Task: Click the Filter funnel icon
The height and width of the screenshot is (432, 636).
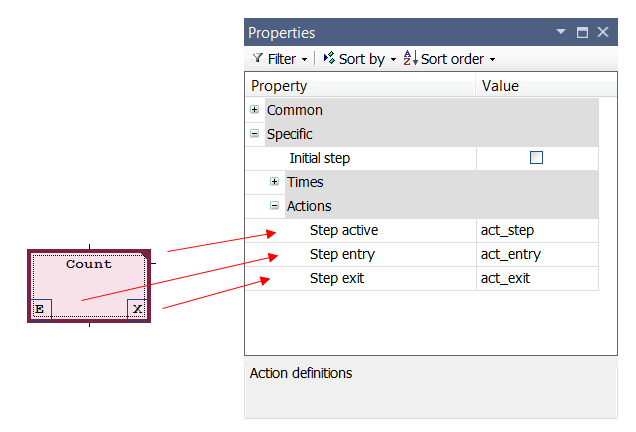Action: click(258, 58)
